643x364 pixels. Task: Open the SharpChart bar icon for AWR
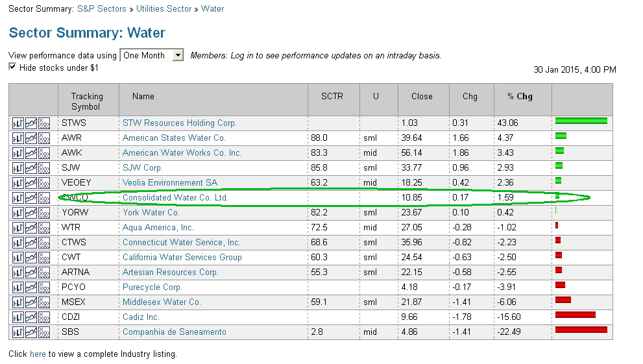(x=18, y=138)
